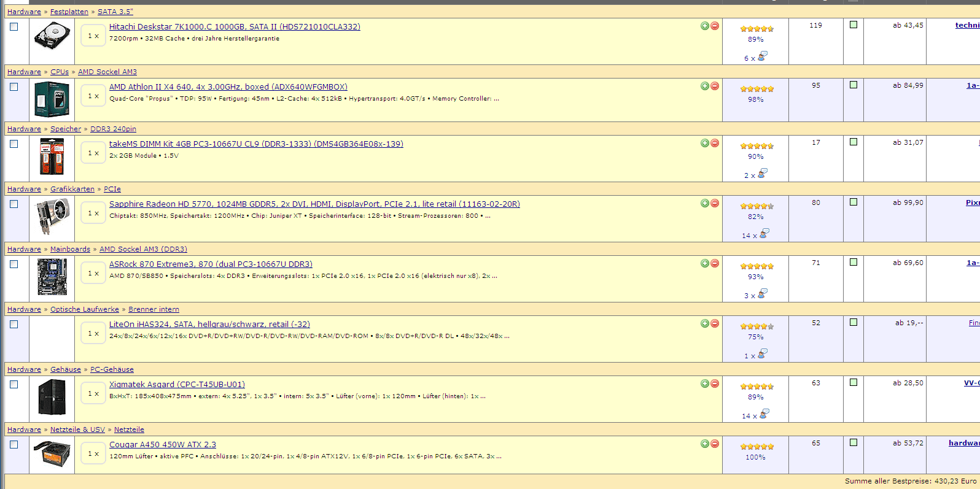Screen dimensions: 980x489
Task: Open the Sapphire Radeon HD 5770 product link
Action: (314, 204)
